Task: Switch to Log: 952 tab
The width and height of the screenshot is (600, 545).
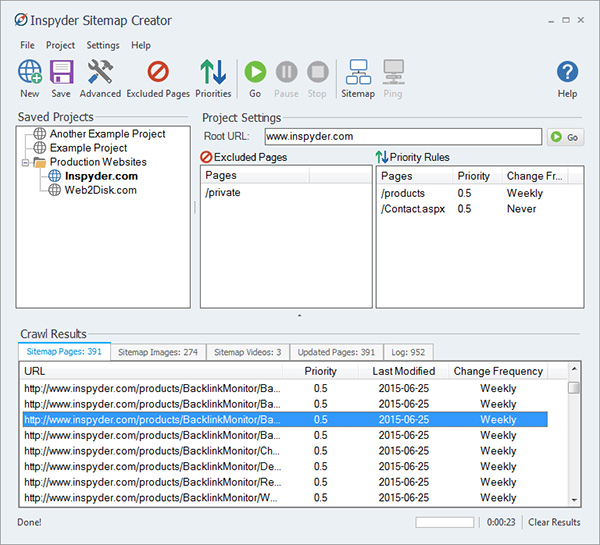Action: (408, 352)
